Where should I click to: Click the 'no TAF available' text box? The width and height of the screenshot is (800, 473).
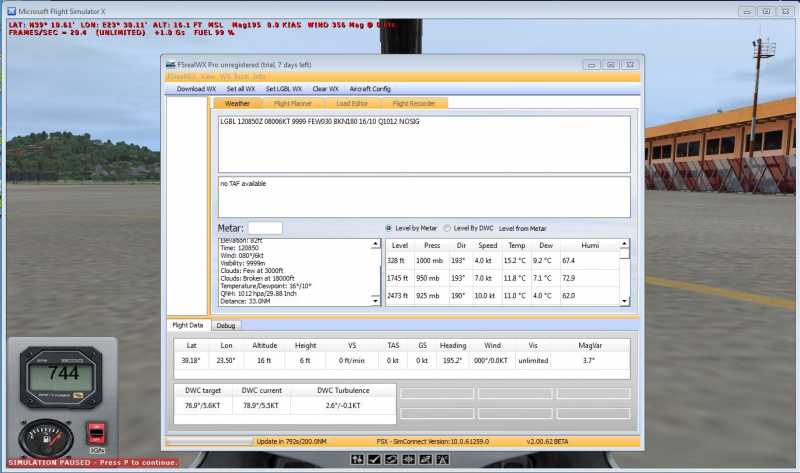pyautogui.click(x=424, y=197)
